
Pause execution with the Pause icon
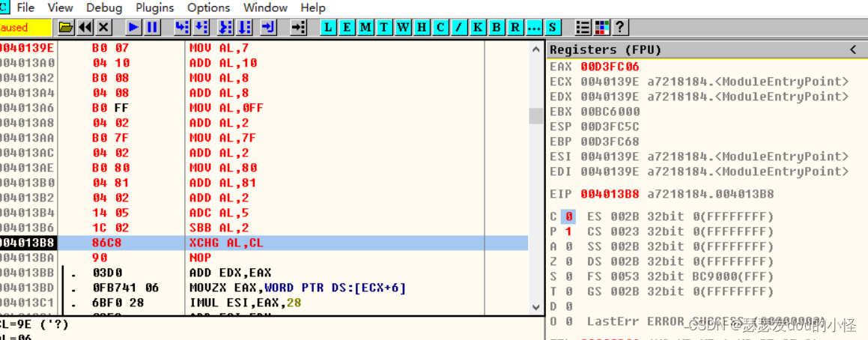152,28
